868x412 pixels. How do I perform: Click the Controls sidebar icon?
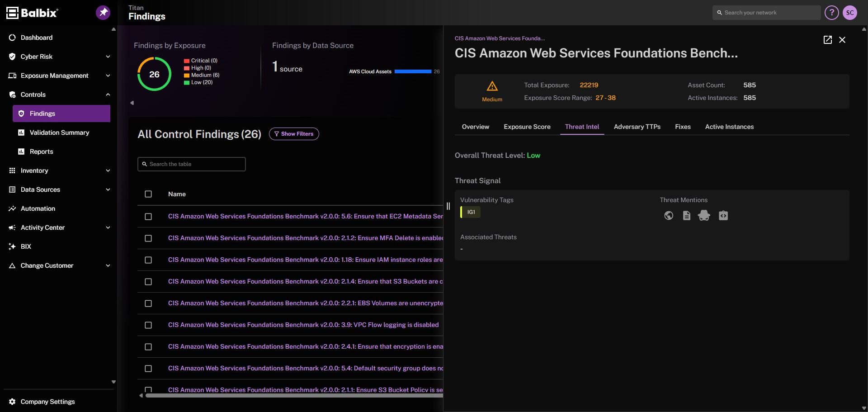(12, 95)
